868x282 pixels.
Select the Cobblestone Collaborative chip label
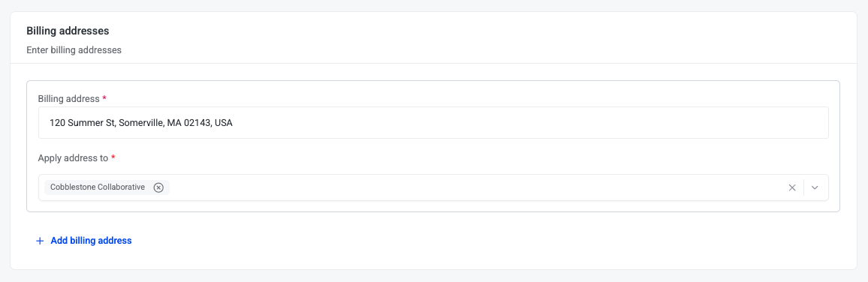pyautogui.click(x=98, y=187)
